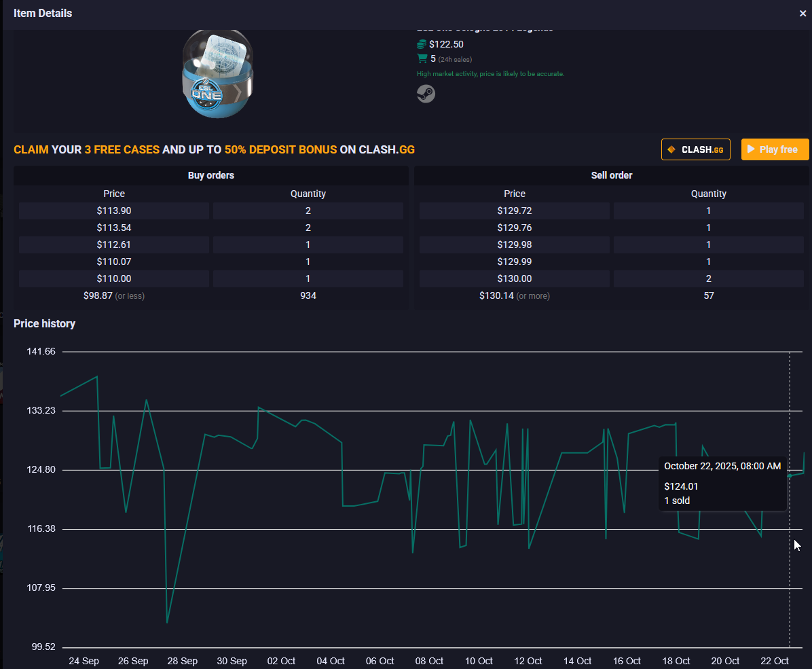Click sell order price $129.99

pos(514,261)
